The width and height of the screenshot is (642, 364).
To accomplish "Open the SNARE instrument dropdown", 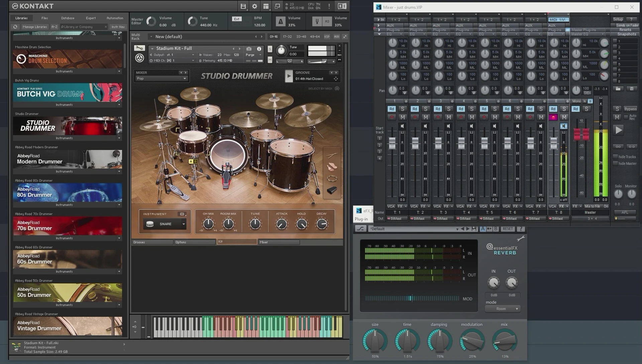I will pos(165,224).
